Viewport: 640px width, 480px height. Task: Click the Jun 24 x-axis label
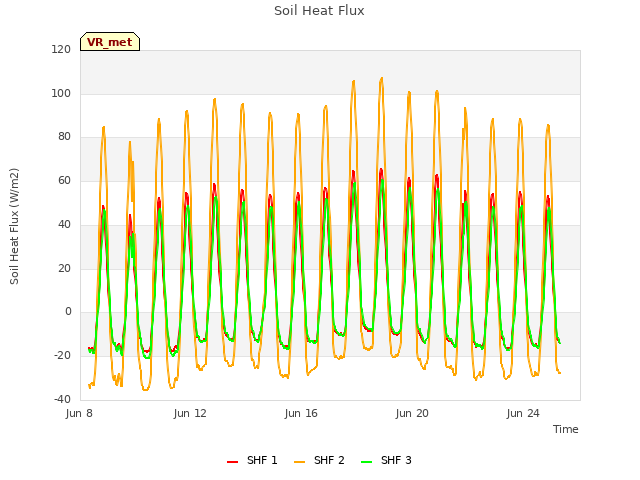click(x=523, y=413)
